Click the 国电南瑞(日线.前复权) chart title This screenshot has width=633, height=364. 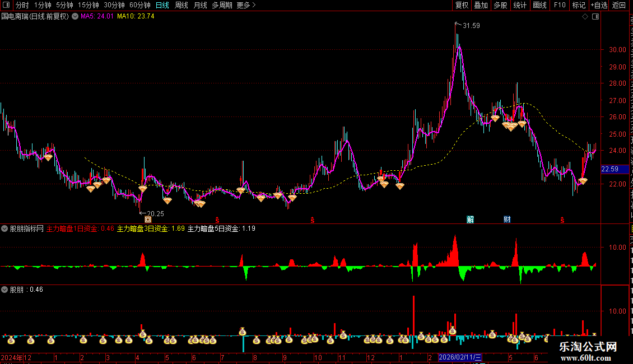pyautogui.click(x=35, y=17)
